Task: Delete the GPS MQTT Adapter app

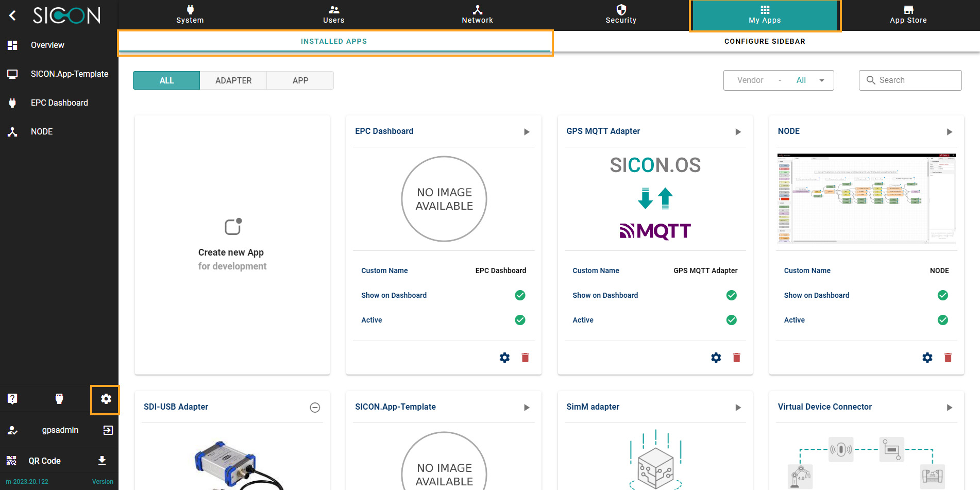Action: pyautogui.click(x=736, y=358)
